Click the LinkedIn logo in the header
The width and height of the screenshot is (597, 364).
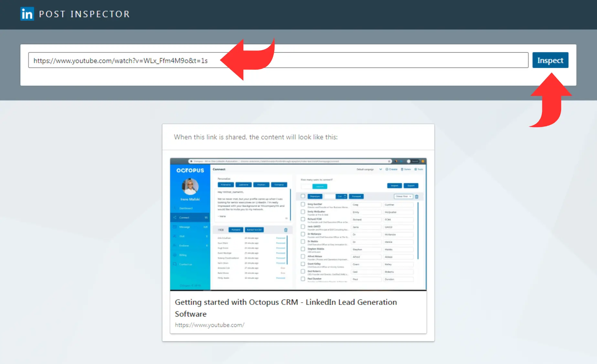click(x=27, y=14)
